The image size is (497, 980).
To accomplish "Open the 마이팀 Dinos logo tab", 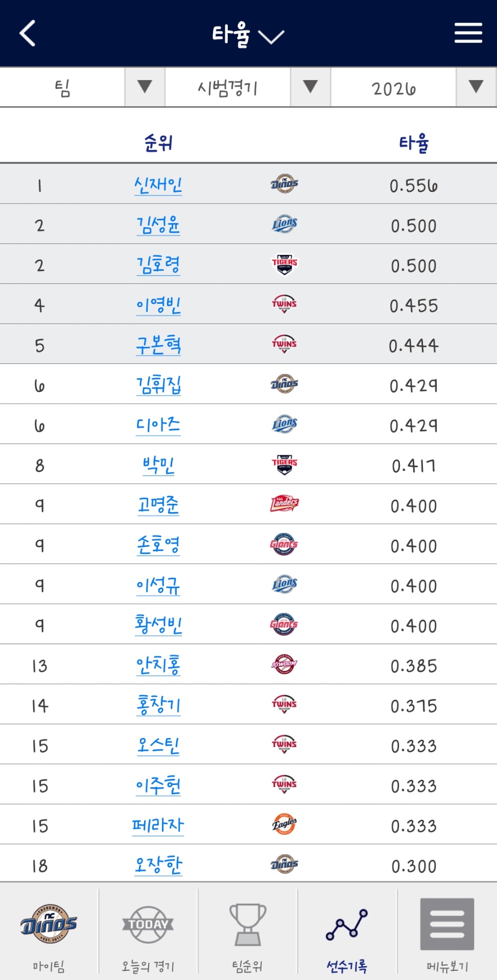I will 49,933.
